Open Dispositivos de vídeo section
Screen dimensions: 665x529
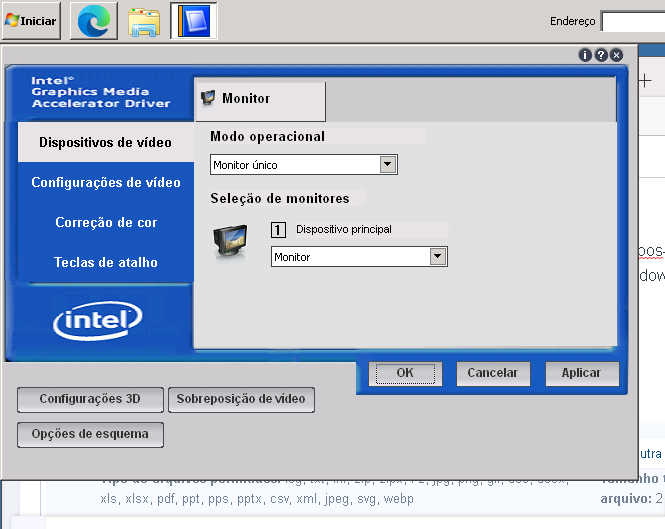[106, 142]
